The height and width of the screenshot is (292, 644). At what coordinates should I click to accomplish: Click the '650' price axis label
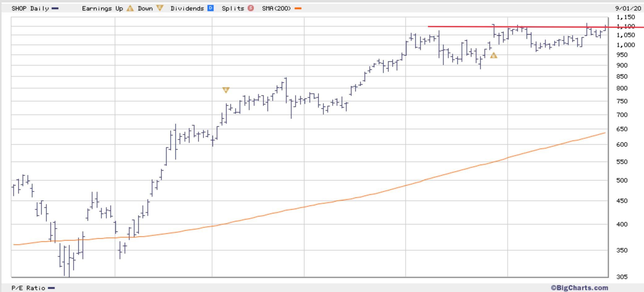622,129
